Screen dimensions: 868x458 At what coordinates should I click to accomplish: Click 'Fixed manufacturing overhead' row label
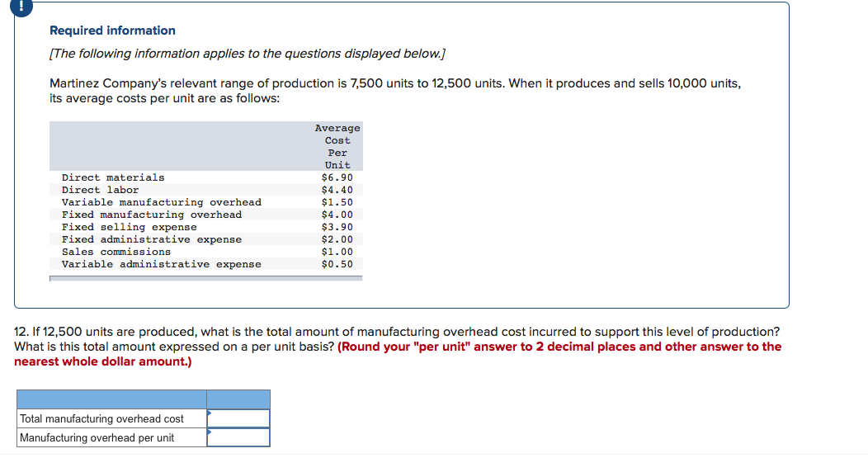[152, 215]
